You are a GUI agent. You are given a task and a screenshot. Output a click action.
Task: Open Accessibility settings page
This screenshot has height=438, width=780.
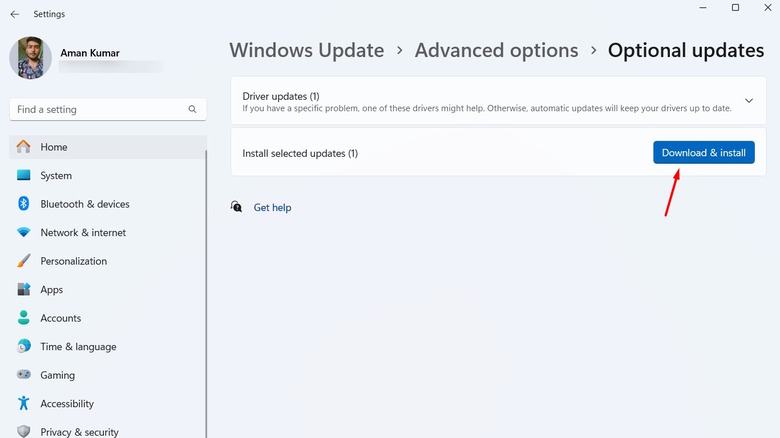click(x=67, y=404)
